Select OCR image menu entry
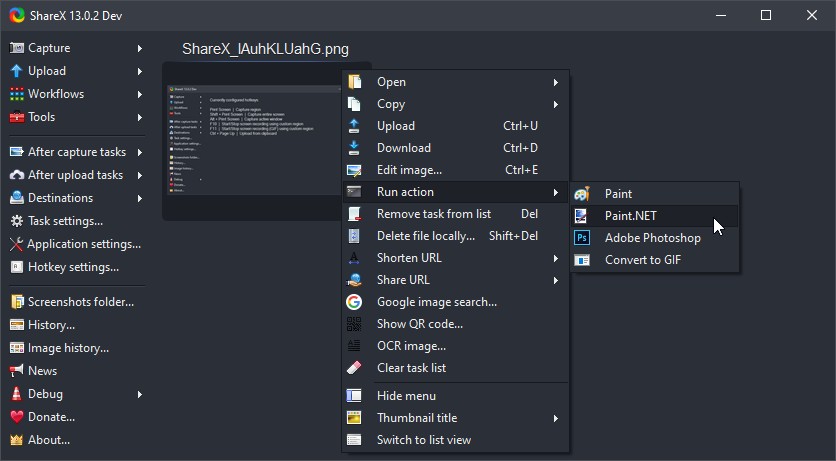The image size is (836, 461). (455, 346)
